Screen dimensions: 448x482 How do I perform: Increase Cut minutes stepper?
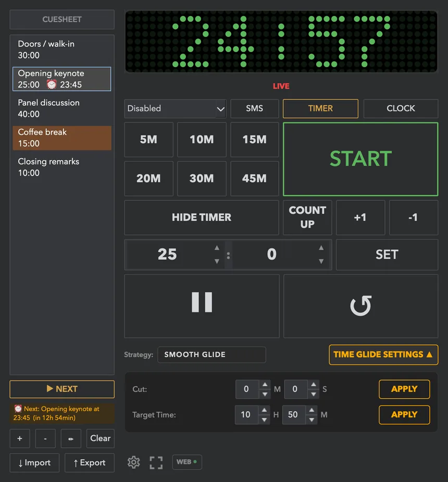[x=265, y=385]
